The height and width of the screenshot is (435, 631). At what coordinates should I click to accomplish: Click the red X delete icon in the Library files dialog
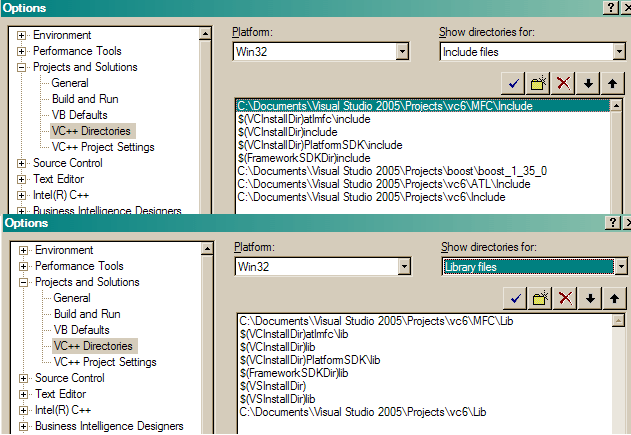(566, 297)
